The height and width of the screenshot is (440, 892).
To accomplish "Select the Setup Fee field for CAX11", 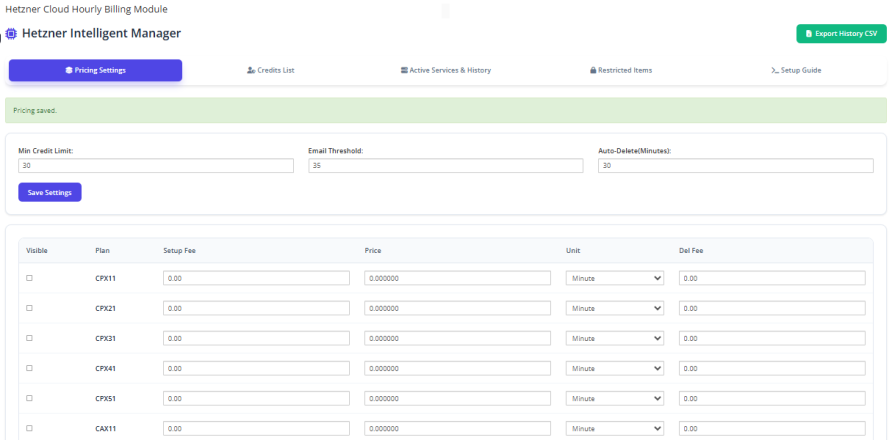I will 257,429.
